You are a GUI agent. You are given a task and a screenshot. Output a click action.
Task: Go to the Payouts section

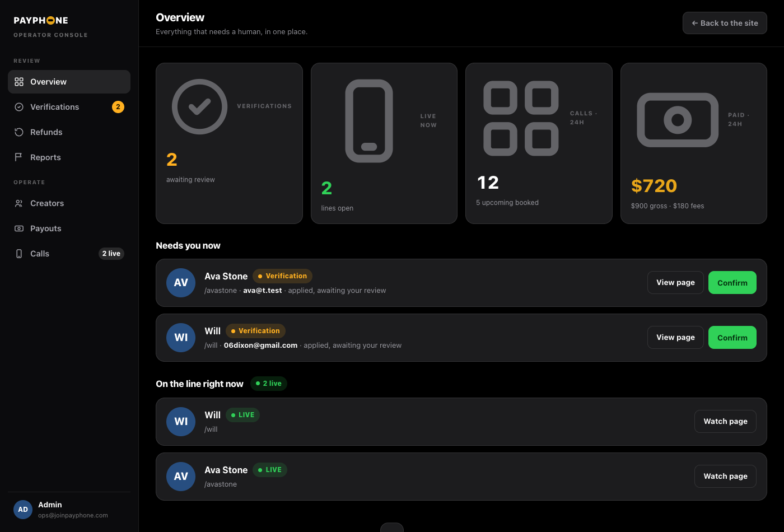pos(69,228)
